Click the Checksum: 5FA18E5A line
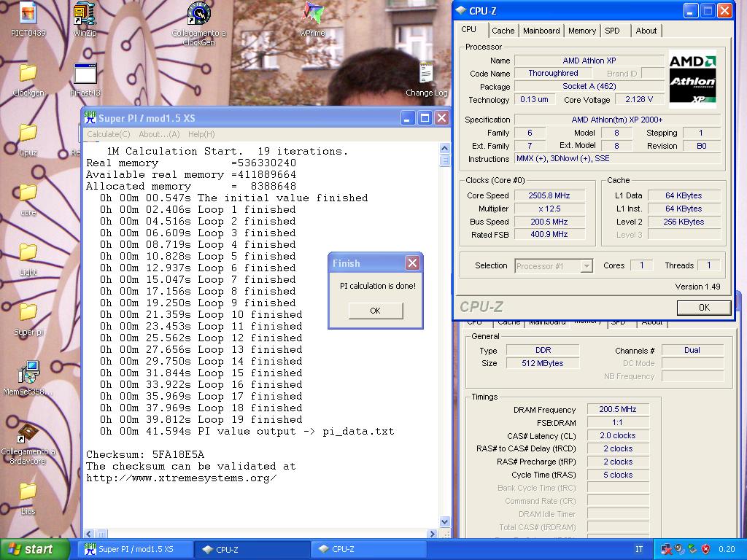The image size is (747, 560). [145, 454]
